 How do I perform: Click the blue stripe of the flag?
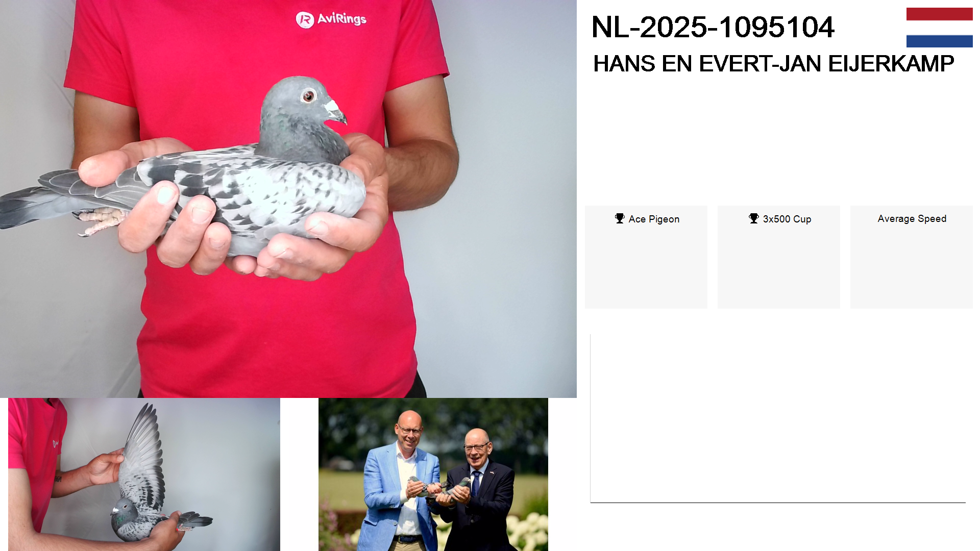tap(939, 41)
